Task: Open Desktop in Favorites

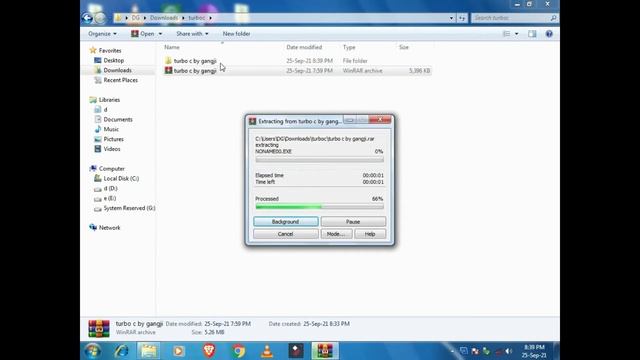Action: pos(113,60)
